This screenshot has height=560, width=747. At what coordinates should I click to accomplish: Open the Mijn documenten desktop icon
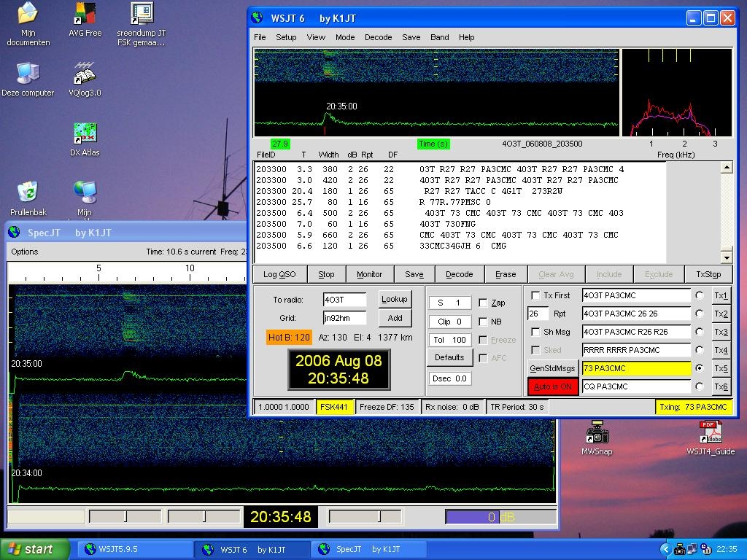click(28, 24)
